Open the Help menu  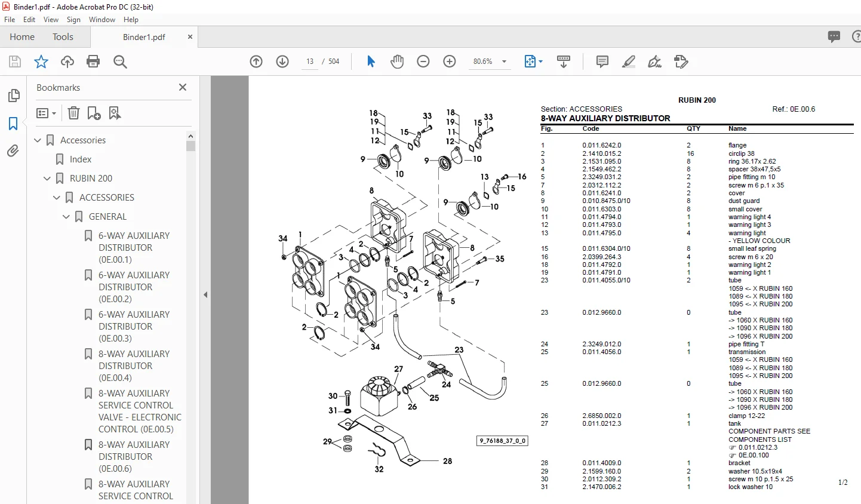click(x=131, y=20)
